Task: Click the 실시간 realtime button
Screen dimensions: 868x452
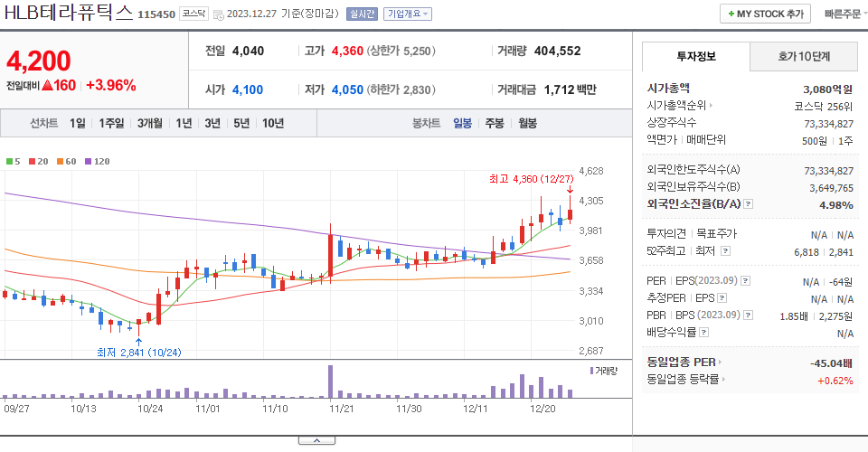Action: [362, 14]
